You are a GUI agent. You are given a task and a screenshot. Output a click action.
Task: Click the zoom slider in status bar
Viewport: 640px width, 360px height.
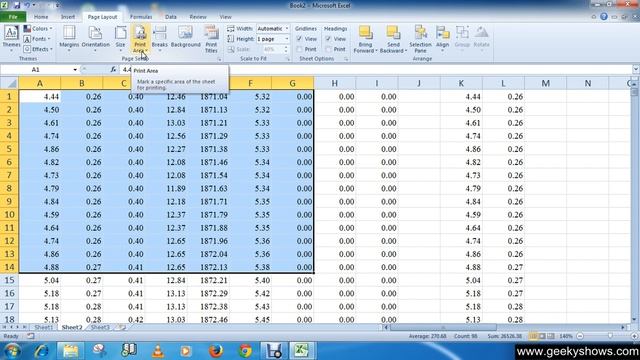609,336
